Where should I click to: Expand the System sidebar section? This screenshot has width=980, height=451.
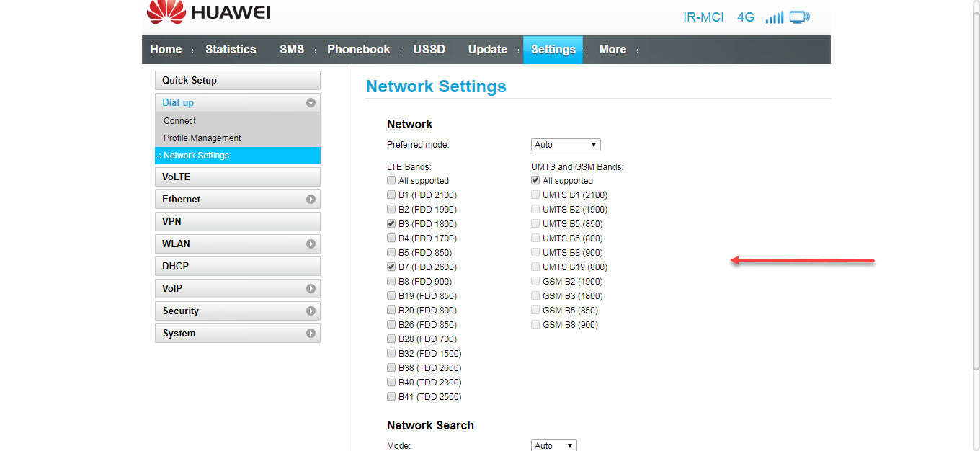click(x=311, y=334)
